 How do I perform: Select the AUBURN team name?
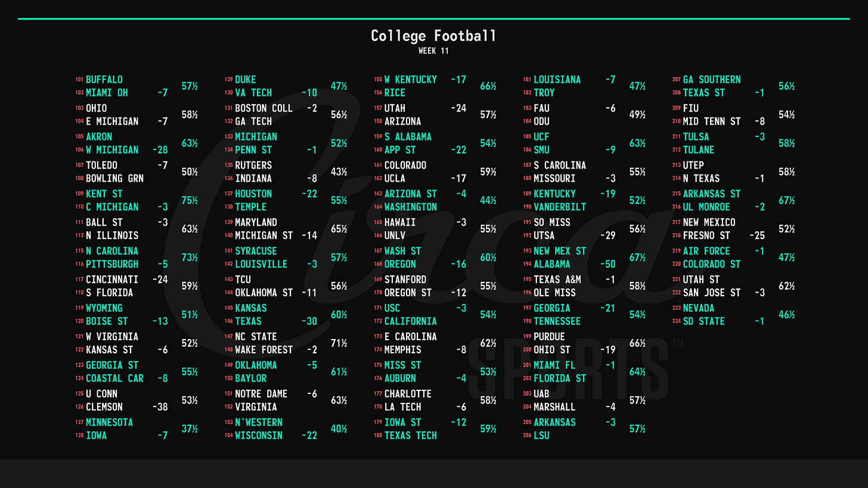point(400,378)
